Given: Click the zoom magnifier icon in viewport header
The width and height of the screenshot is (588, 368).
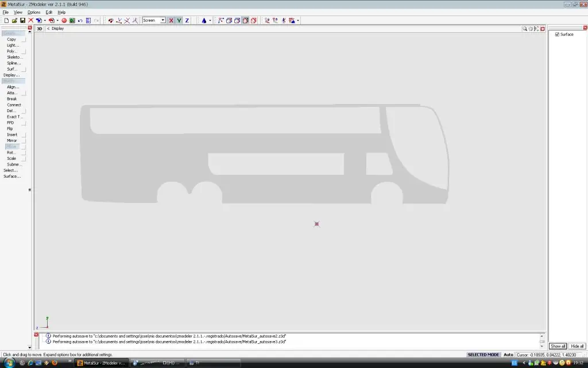Looking at the screenshot, I should pyautogui.click(x=525, y=29).
